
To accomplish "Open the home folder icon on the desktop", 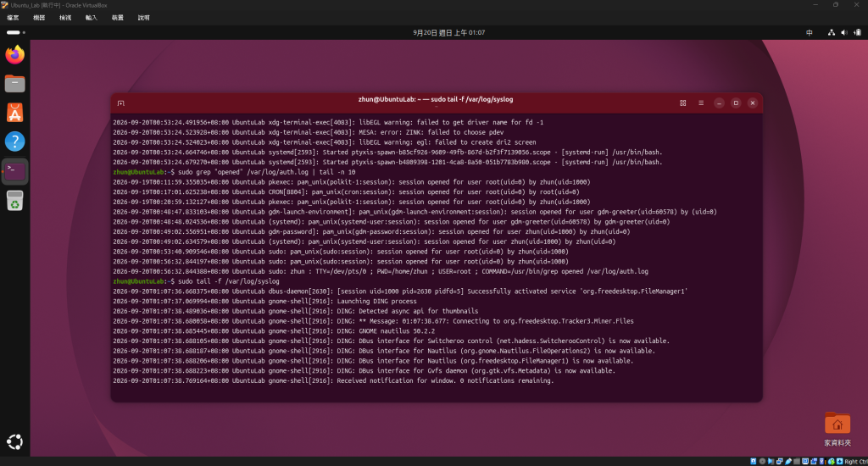I will tap(837, 424).
